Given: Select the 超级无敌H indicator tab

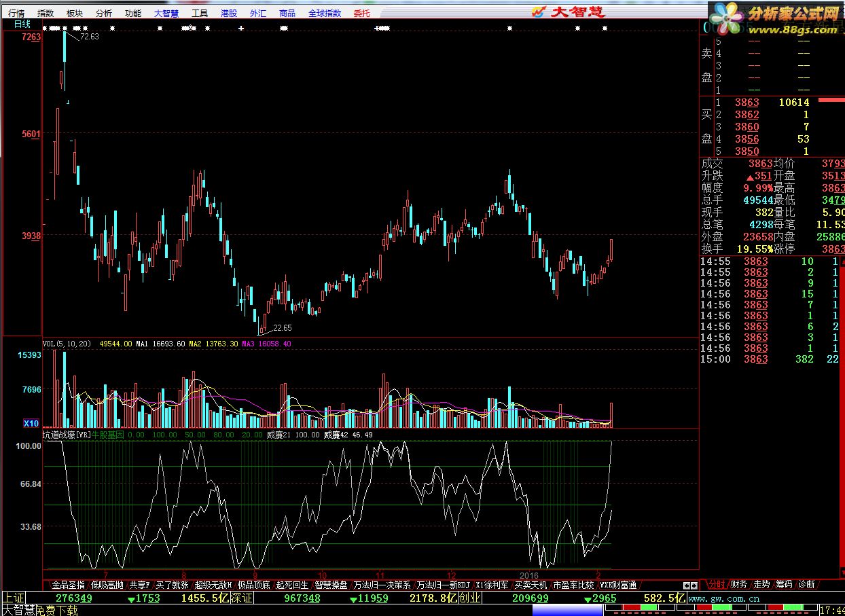Looking at the screenshot, I should 213,585.
